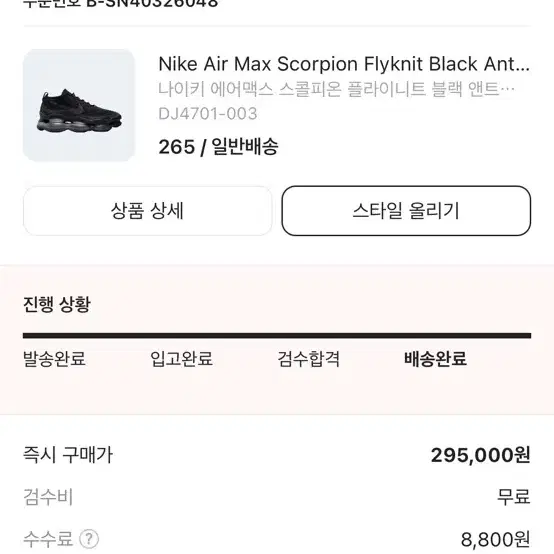Select the 입고완료 progress step
554x554 pixels.
tap(182, 359)
